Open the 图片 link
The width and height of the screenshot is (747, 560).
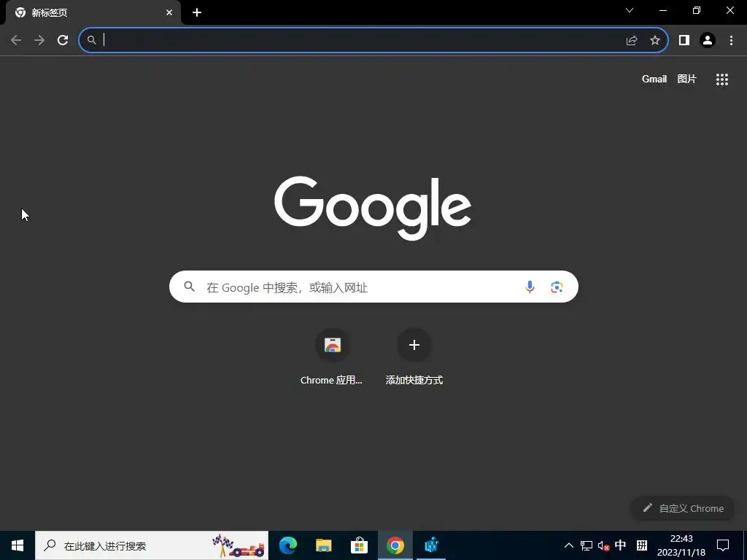686,79
